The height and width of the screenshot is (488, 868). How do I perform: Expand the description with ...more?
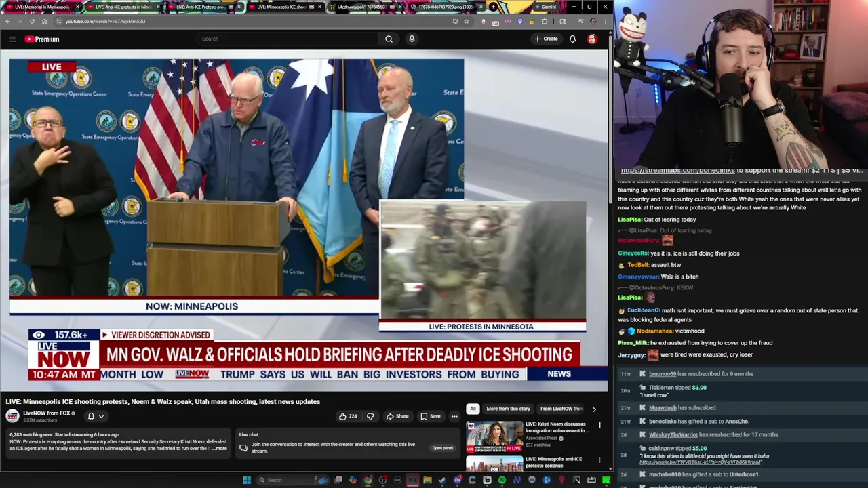220,449
